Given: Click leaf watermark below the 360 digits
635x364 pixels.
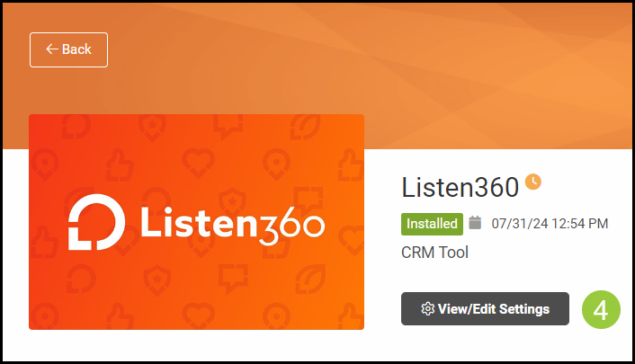Looking at the screenshot, I should 310,280.
